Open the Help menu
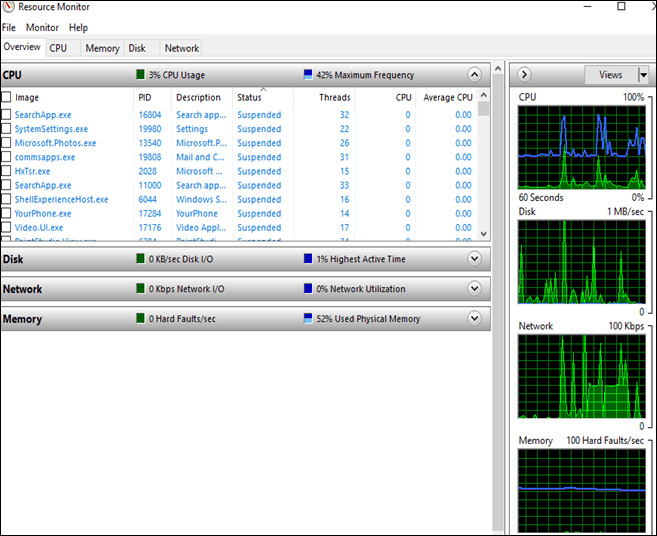Viewport: 657px width, 536px height. click(x=78, y=27)
